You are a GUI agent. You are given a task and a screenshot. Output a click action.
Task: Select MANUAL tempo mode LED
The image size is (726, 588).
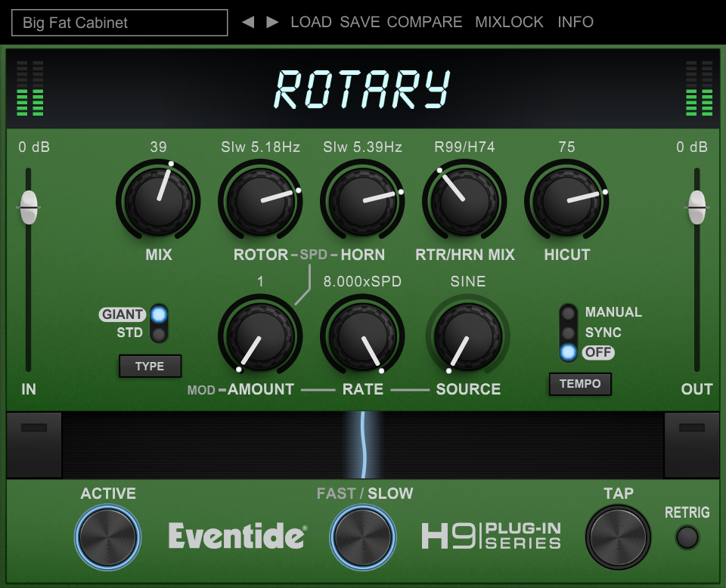click(x=568, y=313)
